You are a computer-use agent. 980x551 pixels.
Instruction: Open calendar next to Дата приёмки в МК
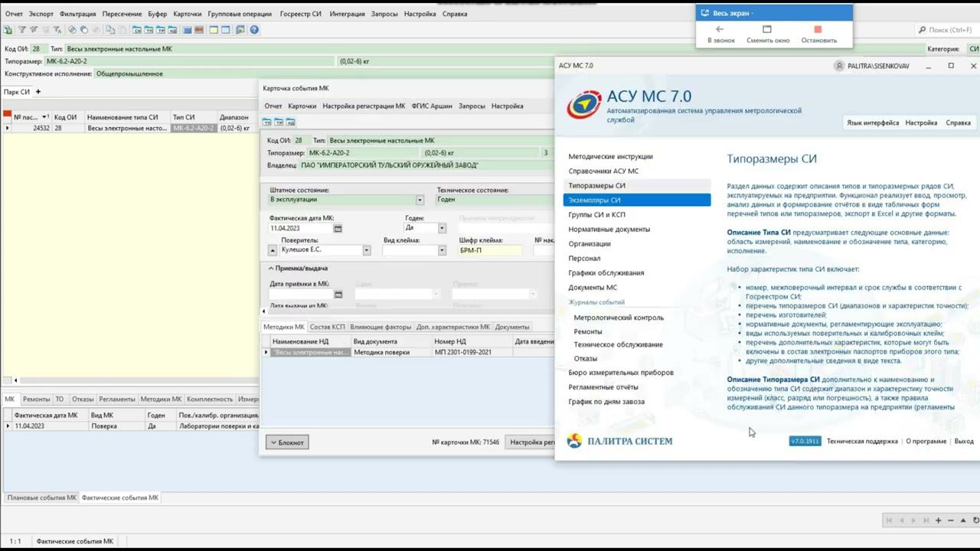(x=338, y=295)
